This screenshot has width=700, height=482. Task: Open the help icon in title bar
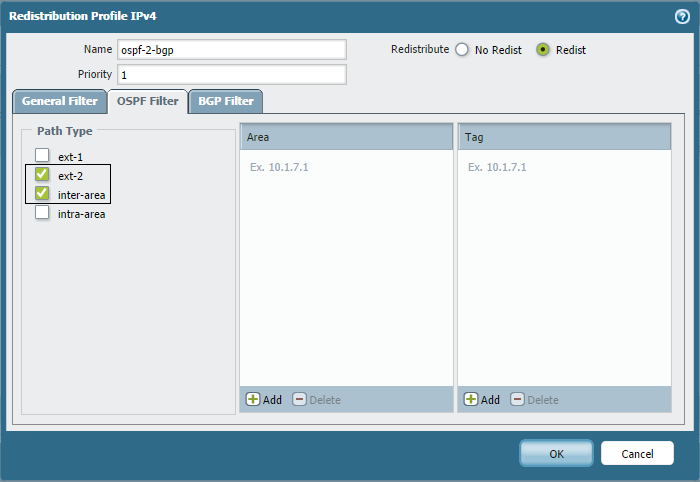pos(682,17)
